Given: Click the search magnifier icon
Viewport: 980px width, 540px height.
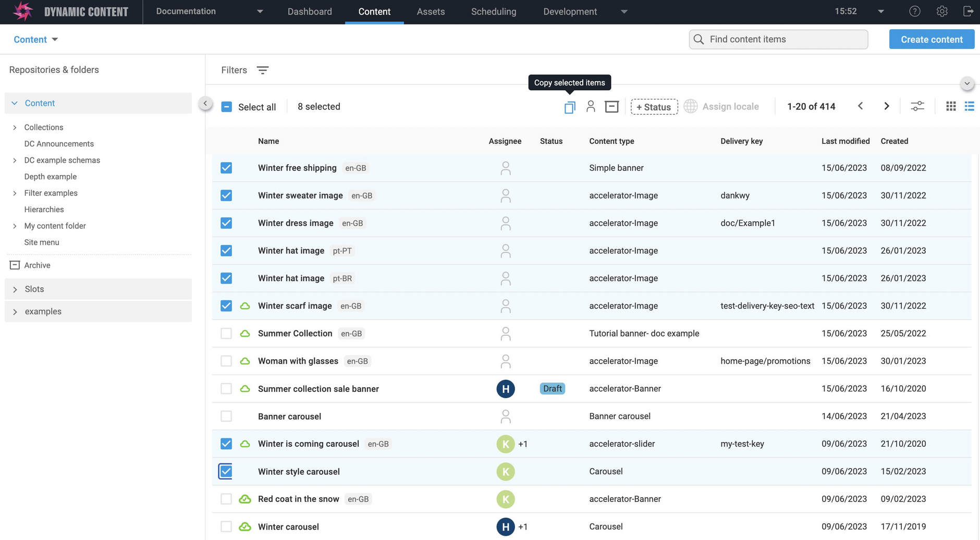Looking at the screenshot, I should pos(699,39).
